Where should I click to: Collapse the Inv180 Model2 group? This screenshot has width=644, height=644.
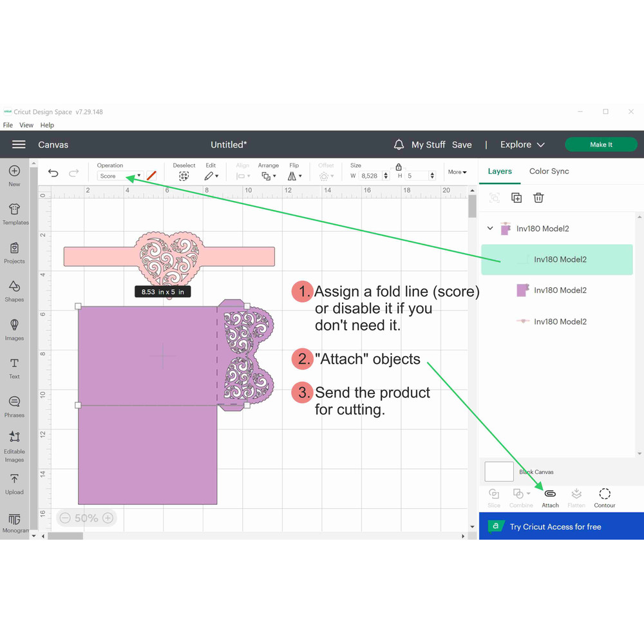[490, 229]
